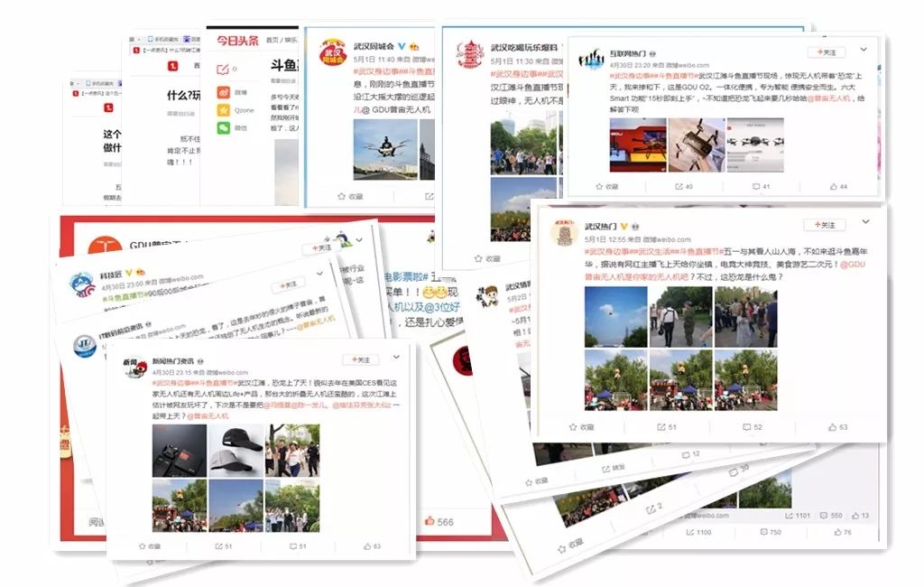Click the 武汉同城会 profile avatar

(335, 51)
